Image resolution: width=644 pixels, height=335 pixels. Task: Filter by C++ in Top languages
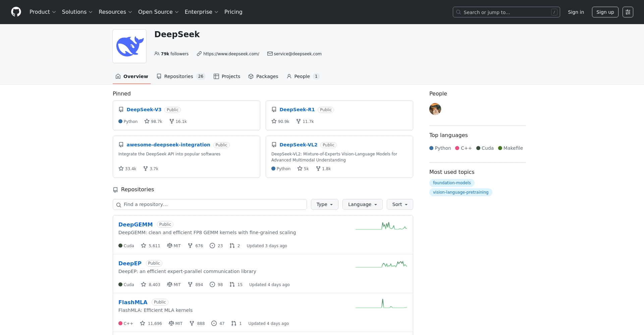(x=464, y=148)
